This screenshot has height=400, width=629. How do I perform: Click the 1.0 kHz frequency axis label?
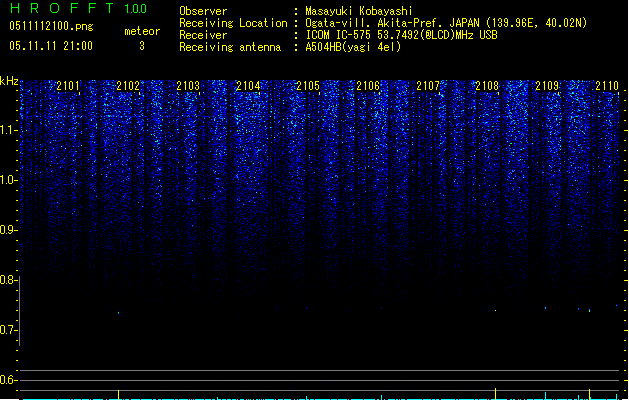click(8, 180)
